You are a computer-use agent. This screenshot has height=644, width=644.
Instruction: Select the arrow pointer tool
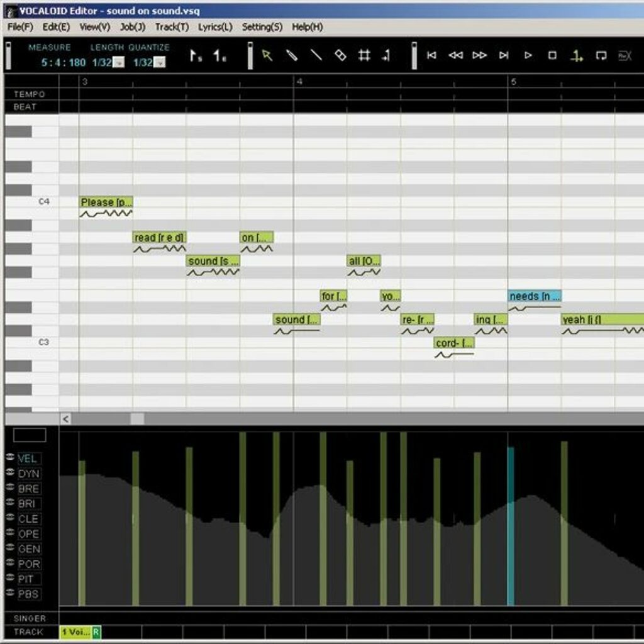(x=267, y=55)
